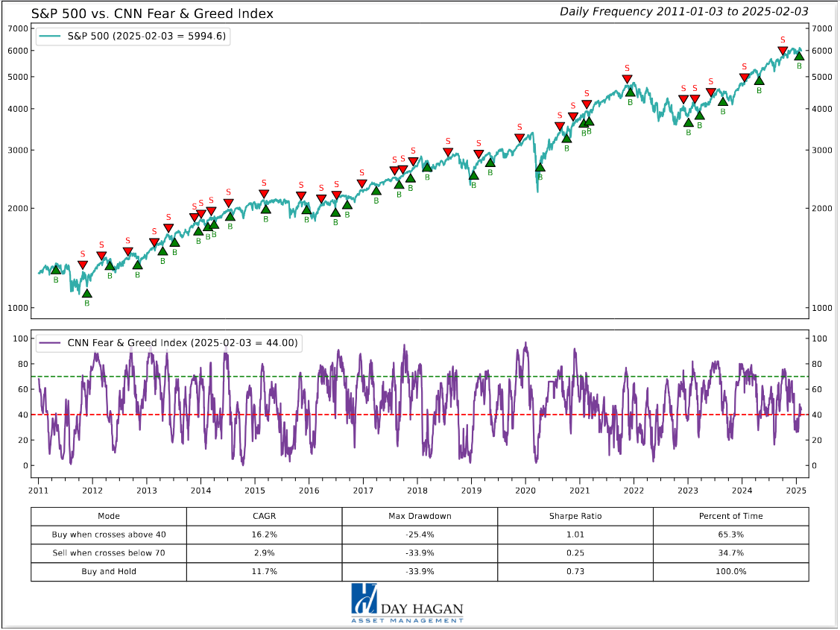Click the highest red Sell triangle above 6000

tap(783, 51)
